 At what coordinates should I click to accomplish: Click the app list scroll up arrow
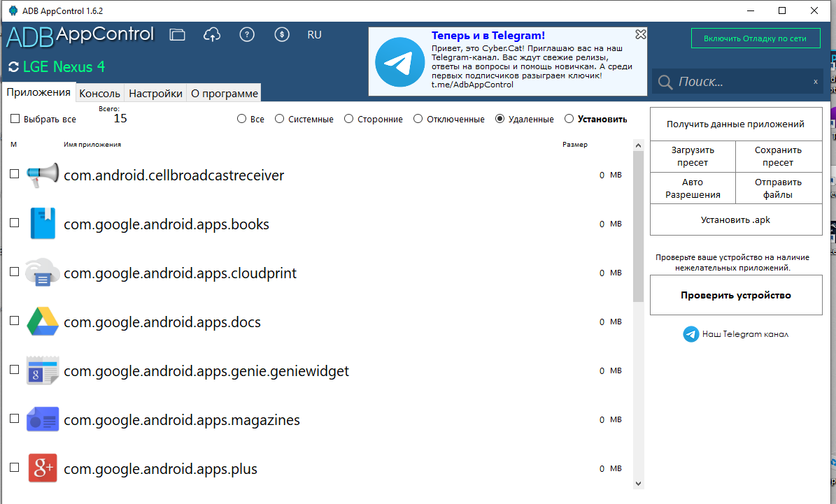638,145
